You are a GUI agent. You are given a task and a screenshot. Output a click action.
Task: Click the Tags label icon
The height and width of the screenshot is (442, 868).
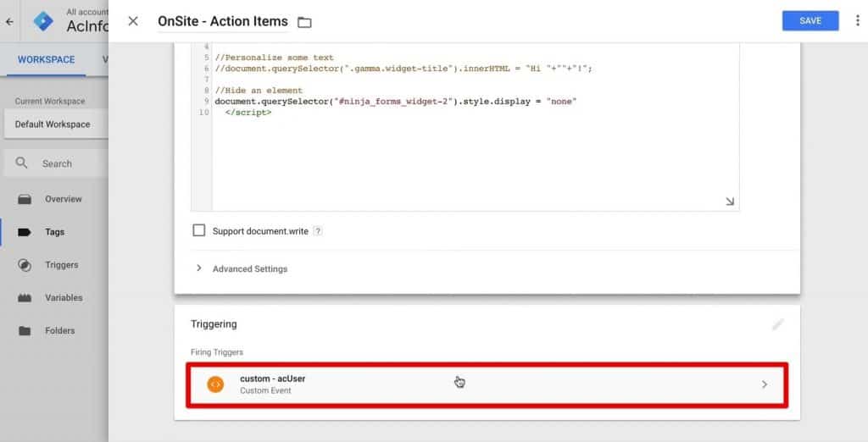25,232
